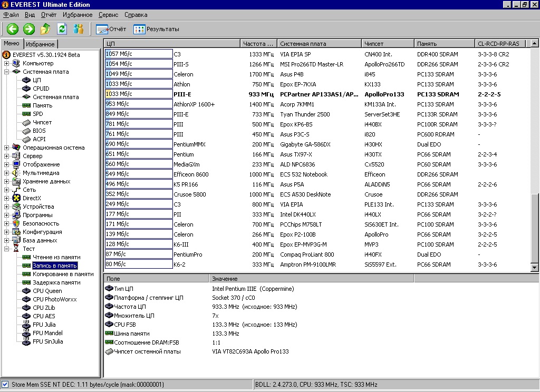Expand the Компьютер tree node
Viewport: 540px width, 392px height.
click(7, 63)
